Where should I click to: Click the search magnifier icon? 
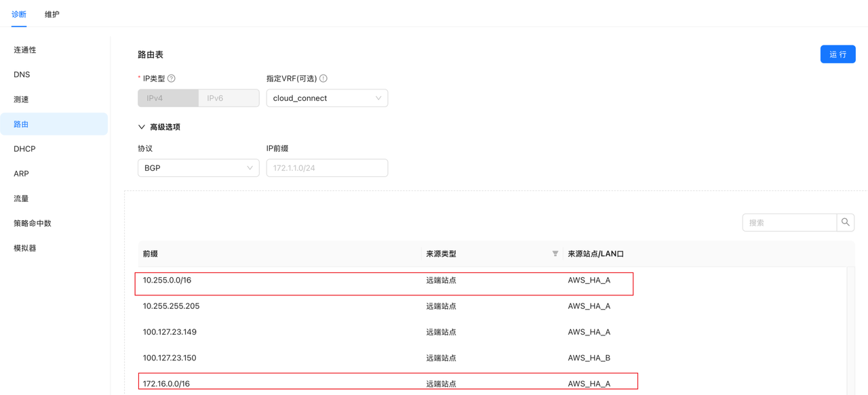click(845, 222)
